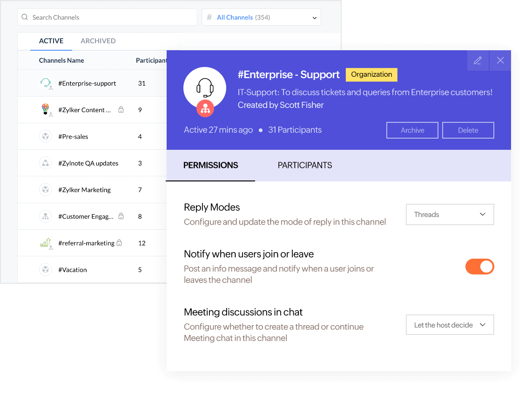Switch to the ARCHIVED channels tab
The width and height of the screenshot is (532, 394).
point(98,41)
